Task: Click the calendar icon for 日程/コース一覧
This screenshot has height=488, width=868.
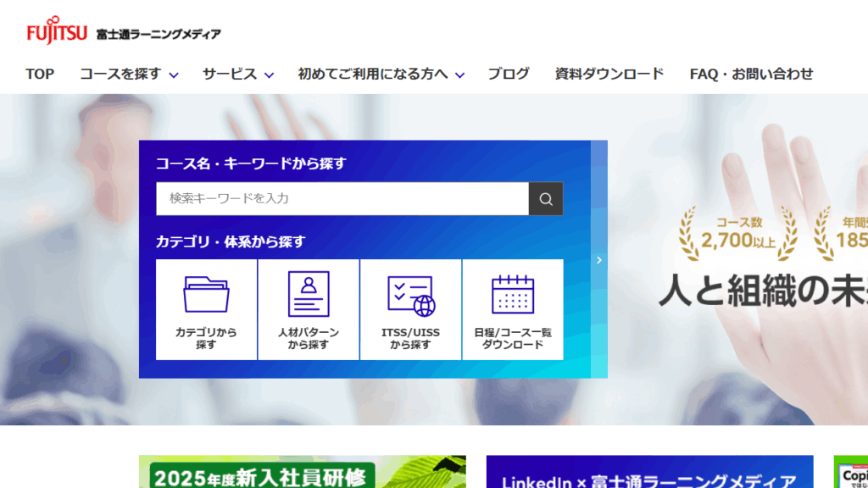Action: click(x=512, y=295)
